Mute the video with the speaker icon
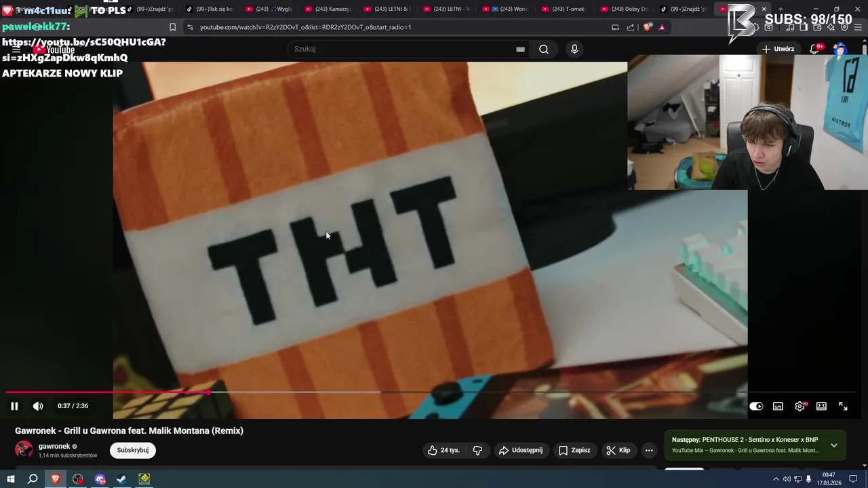The width and height of the screenshot is (868, 488). pyautogui.click(x=38, y=406)
